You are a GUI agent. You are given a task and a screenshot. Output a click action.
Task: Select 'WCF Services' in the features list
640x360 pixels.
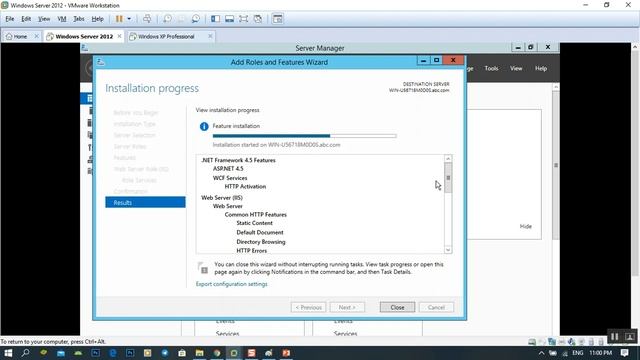tap(230, 178)
